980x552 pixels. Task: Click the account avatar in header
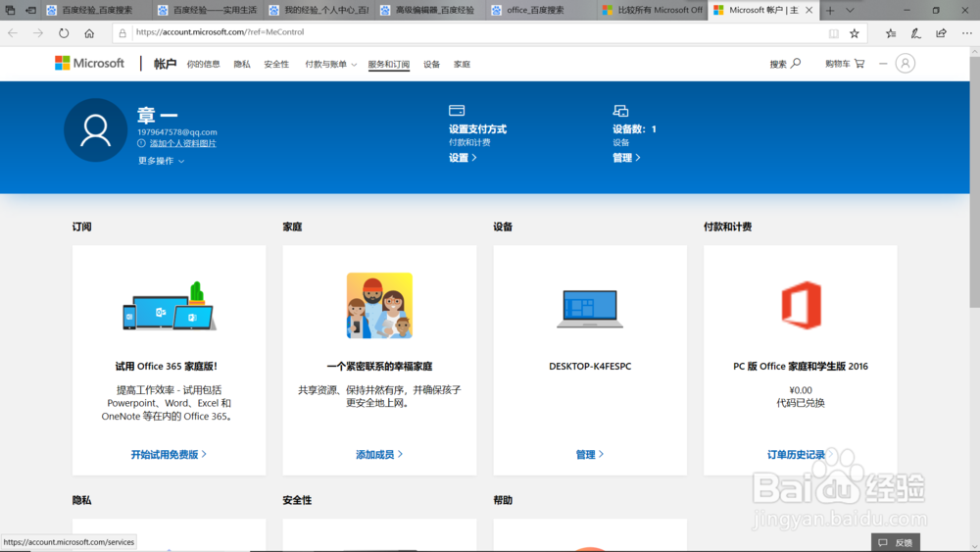click(x=905, y=63)
